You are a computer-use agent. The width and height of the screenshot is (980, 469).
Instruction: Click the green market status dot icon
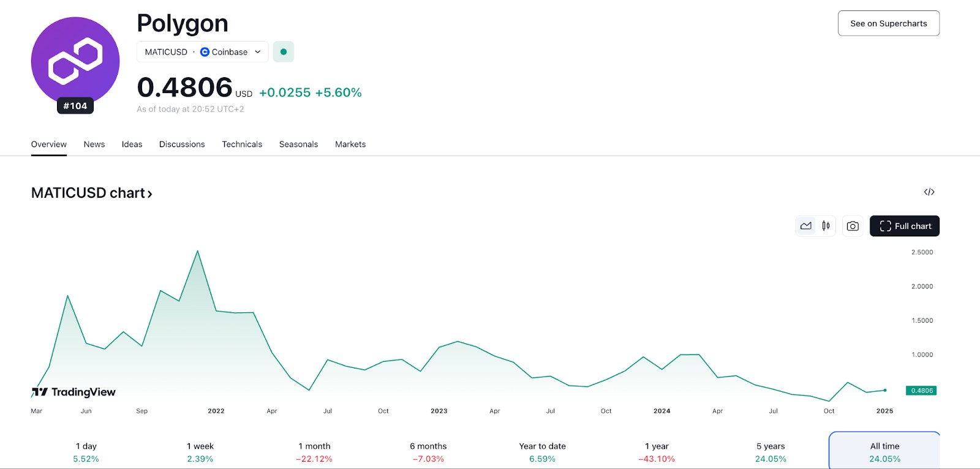[284, 52]
